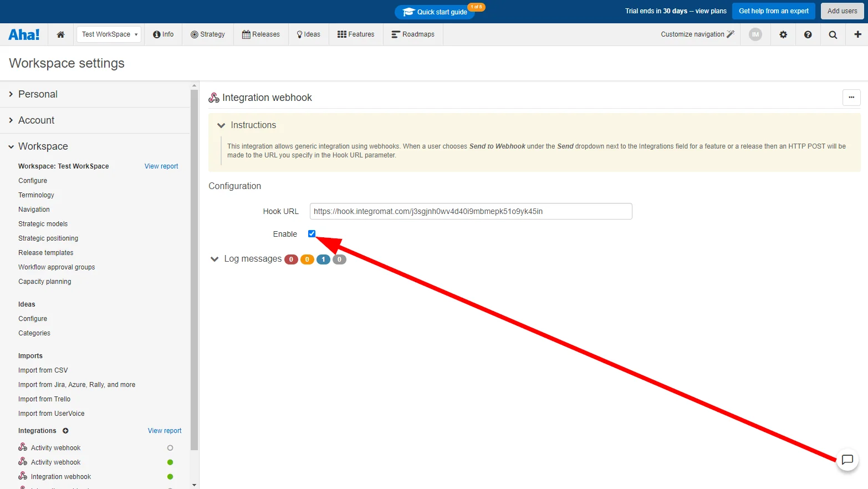Viewport: 868px width, 489px height.
Task: Select Integration webhook in sidebar
Action: point(61,477)
